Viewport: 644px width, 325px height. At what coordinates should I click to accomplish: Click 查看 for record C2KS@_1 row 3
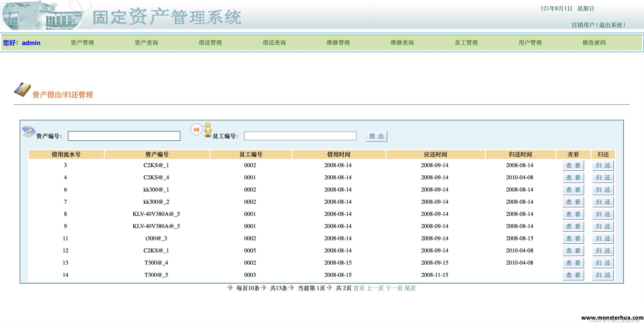click(x=573, y=165)
